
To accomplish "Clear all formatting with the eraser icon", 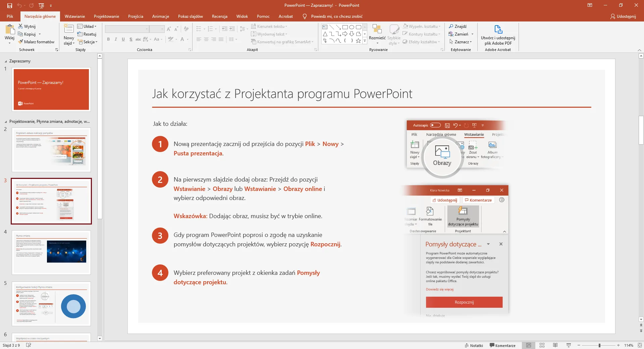I will pyautogui.click(x=186, y=29).
